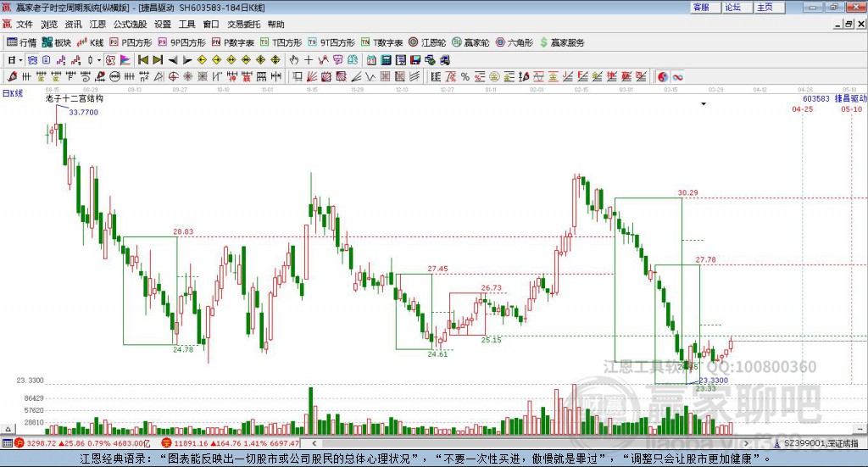This screenshot has height=467, width=868.
Task: Select the circled crosshair target tool
Action: pos(173,76)
